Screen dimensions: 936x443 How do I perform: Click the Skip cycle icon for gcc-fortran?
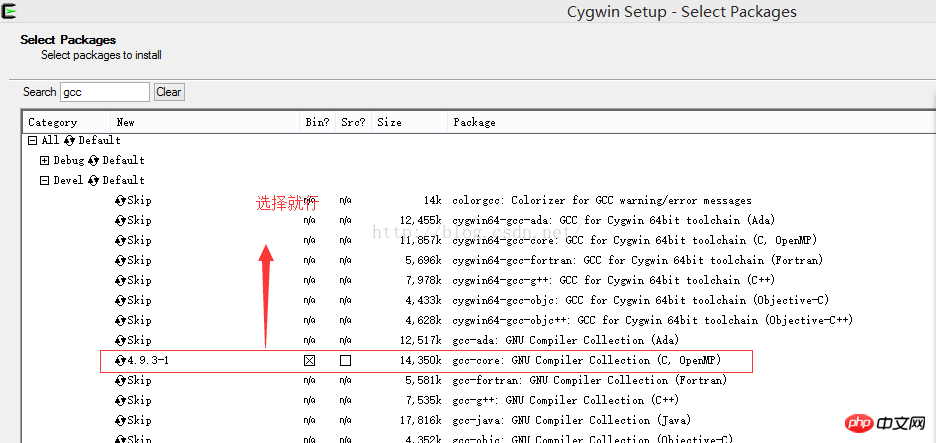121,380
